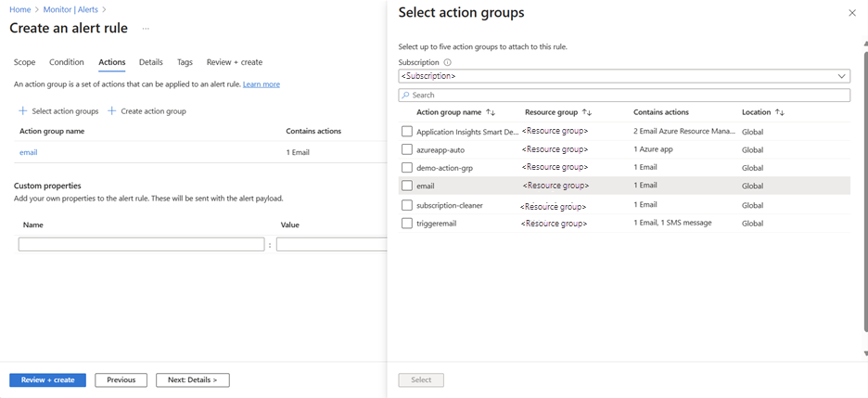Click the Subscription info icon
This screenshot has height=398, width=868.
point(448,62)
